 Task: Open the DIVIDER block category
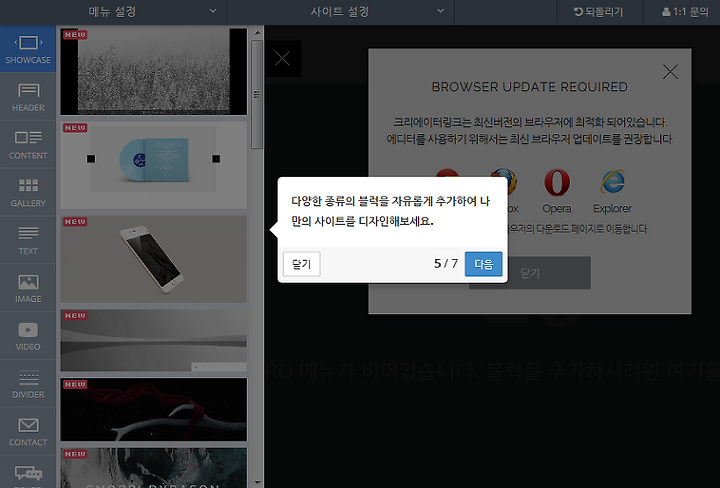point(28,383)
